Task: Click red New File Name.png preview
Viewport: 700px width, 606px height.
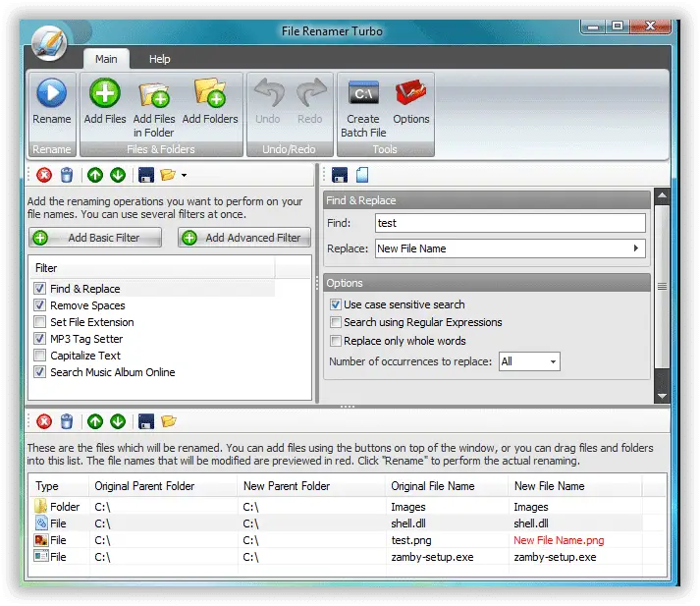Action: [559, 540]
